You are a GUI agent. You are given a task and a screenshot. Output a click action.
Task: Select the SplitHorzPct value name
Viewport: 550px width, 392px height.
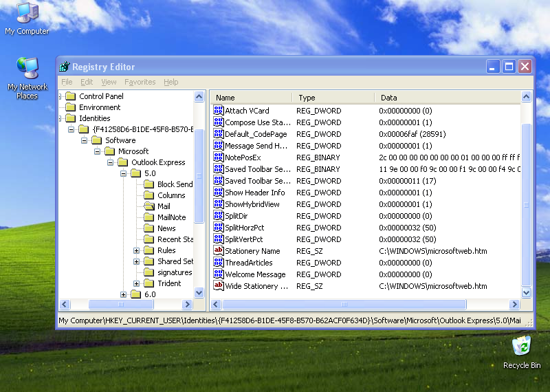coord(245,228)
